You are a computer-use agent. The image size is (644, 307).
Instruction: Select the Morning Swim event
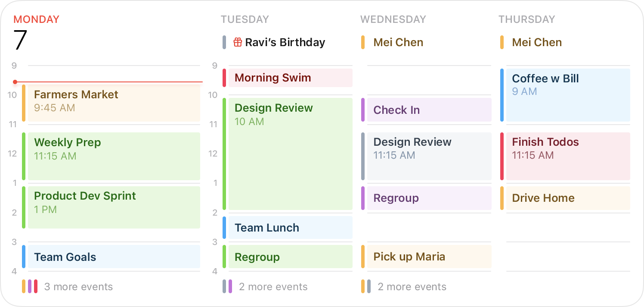coord(290,78)
